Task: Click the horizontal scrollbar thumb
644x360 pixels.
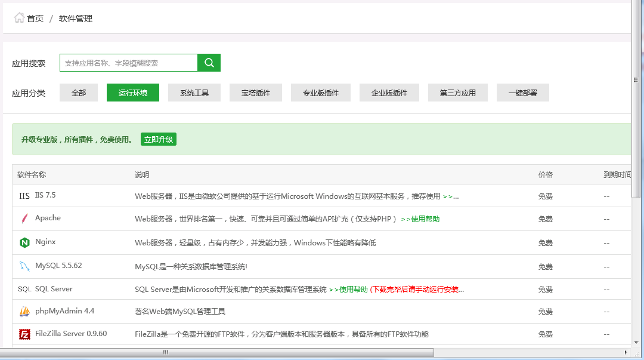Action: (217, 353)
